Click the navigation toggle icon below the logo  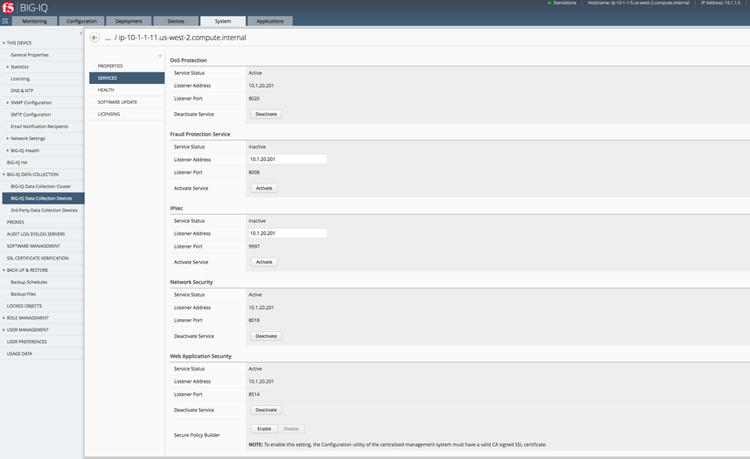pyautogui.click(x=5, y=21)
